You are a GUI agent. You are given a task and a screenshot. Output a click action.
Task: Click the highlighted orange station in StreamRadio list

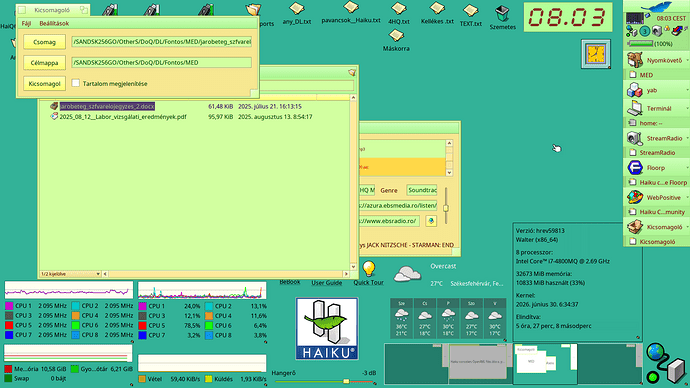click(x=402, y=167)
